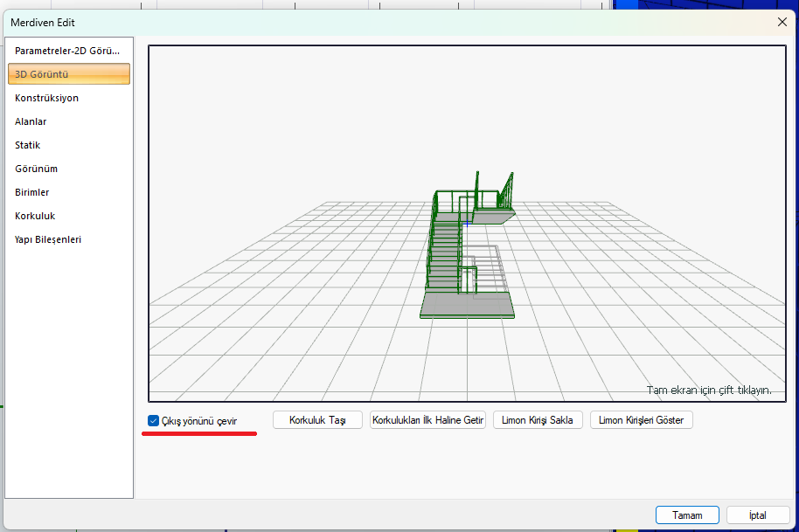Click the Merdiven Edit title text
Screen dimensions: 799x532
(x=43, y=23)
